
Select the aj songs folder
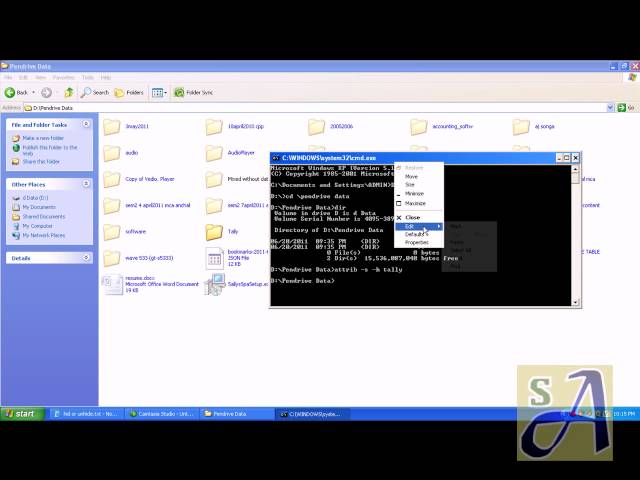[x=533, y=127]
